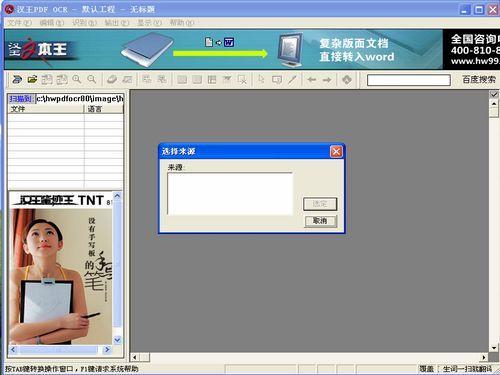Click 生词一扫就翻译 in the status bar
Viewport: 500px width, 375px height.
[x=467, y=369]
